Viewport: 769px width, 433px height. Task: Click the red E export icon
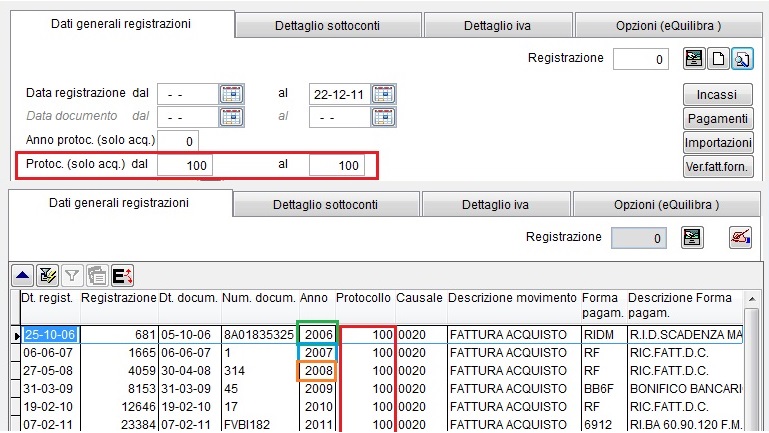123,275
